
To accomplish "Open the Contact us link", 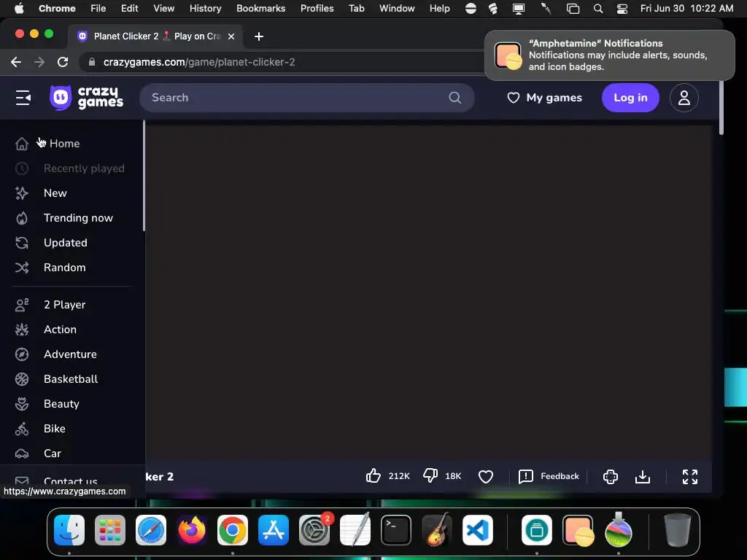I will (71, 481).
